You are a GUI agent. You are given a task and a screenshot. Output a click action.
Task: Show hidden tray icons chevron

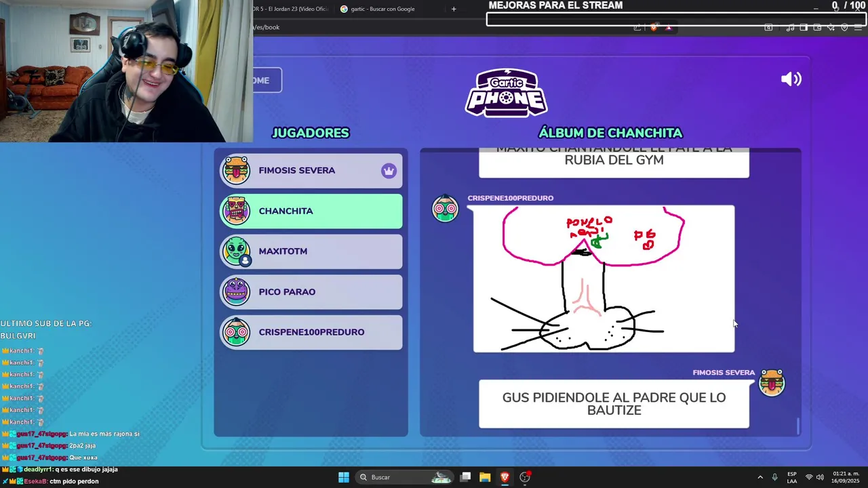(760, 477)
